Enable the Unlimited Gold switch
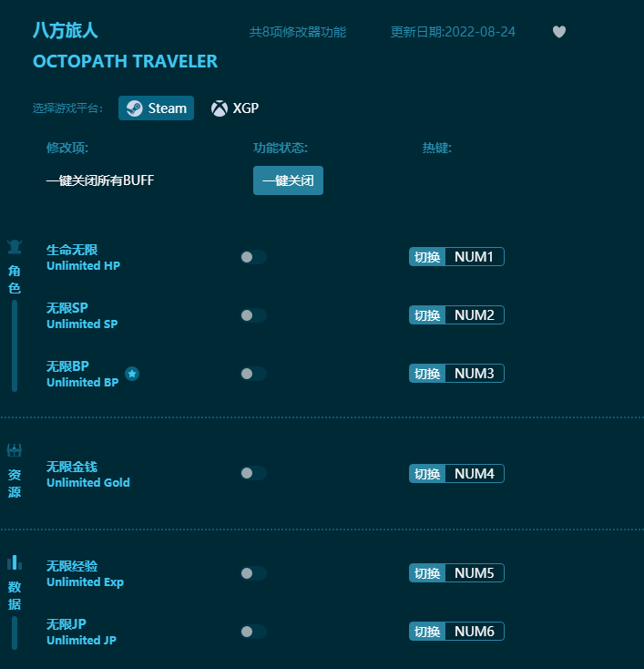Screen dimensions: 644x669 (253, 473)
